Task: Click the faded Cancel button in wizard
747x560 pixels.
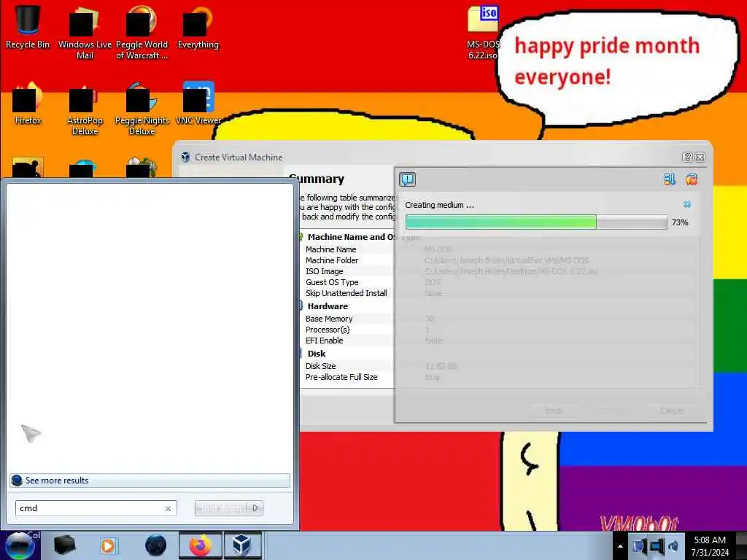Action: point(672,410)
